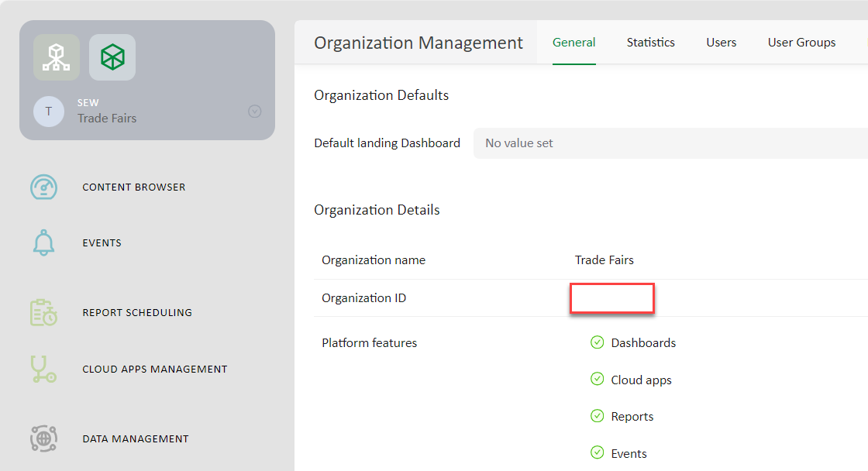Viewport: 868px width, 471px height.
Task: Click the Cloud Apps Management stethoscope icon
Action: tap(43, 370)
